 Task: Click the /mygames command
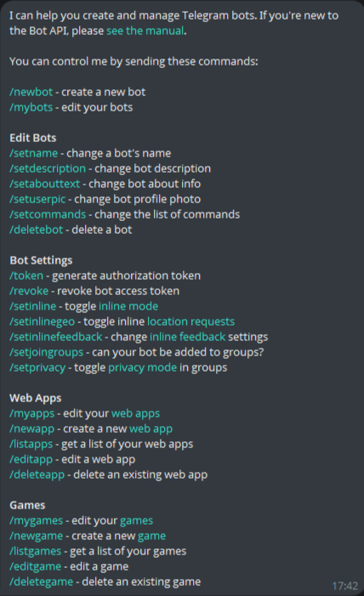(x=36, y=520)
